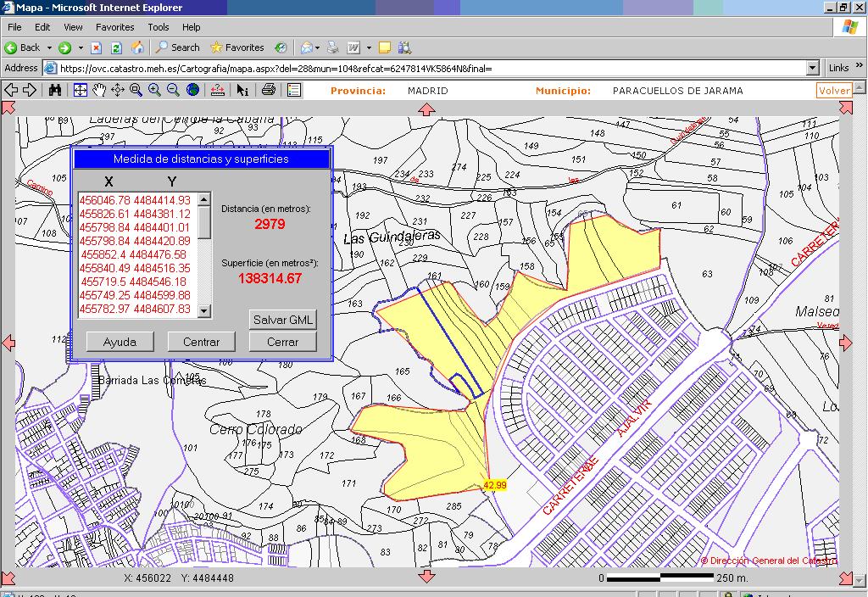This screenshot has width=868, height=597.
Task: Click the binoculars search icon in map toolbar
Action: pos(55,90)
